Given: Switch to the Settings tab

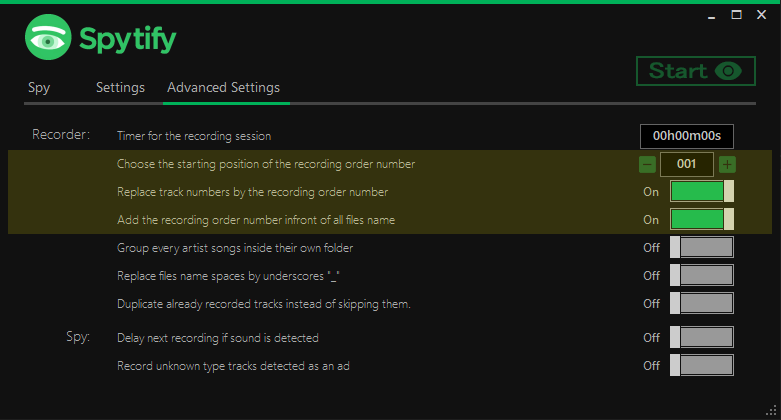Looking at the screenshot, I should pos(121,88).
